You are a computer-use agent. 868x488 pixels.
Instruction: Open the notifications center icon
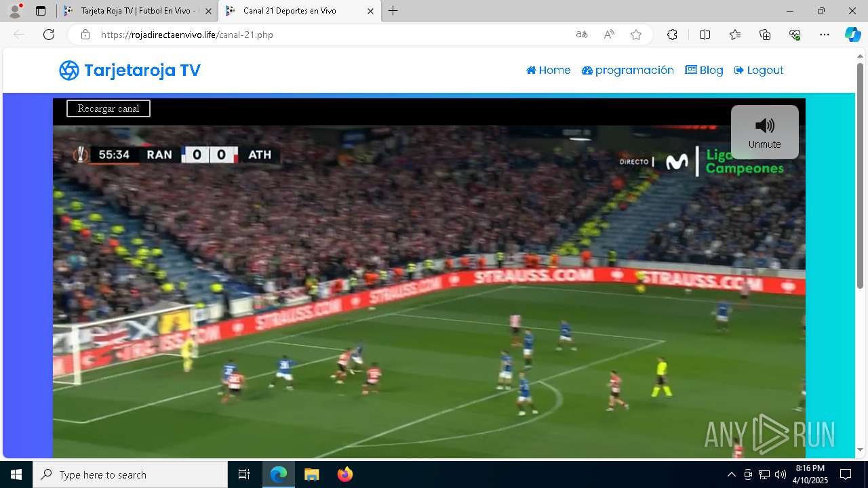(846, 474)
